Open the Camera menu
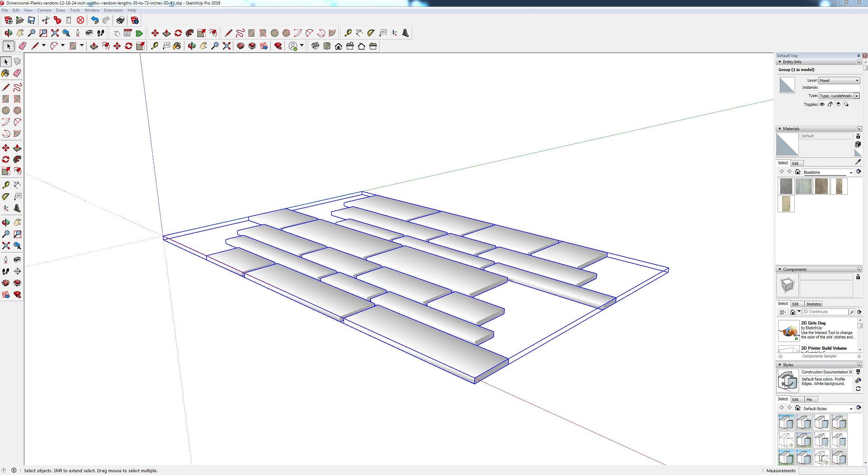This screenshot has height=475, width=868. (x=44, y=10)
